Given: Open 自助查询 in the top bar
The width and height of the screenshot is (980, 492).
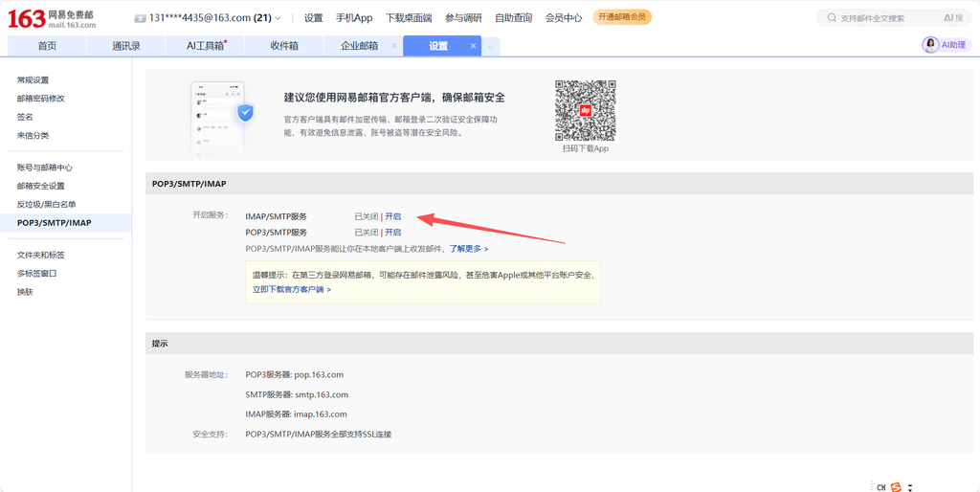Looking at the screenshot, I should click(513, 18).
